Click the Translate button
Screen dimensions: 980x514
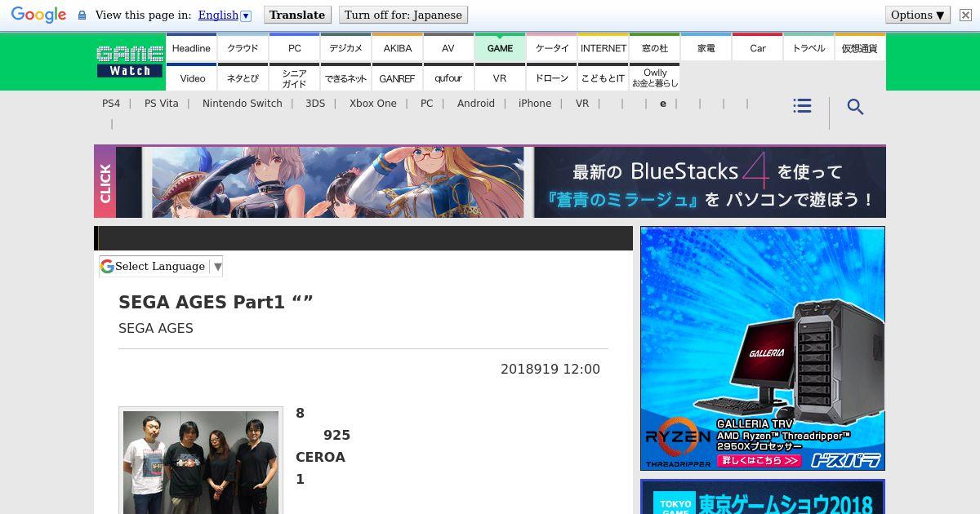coord(297,15)
